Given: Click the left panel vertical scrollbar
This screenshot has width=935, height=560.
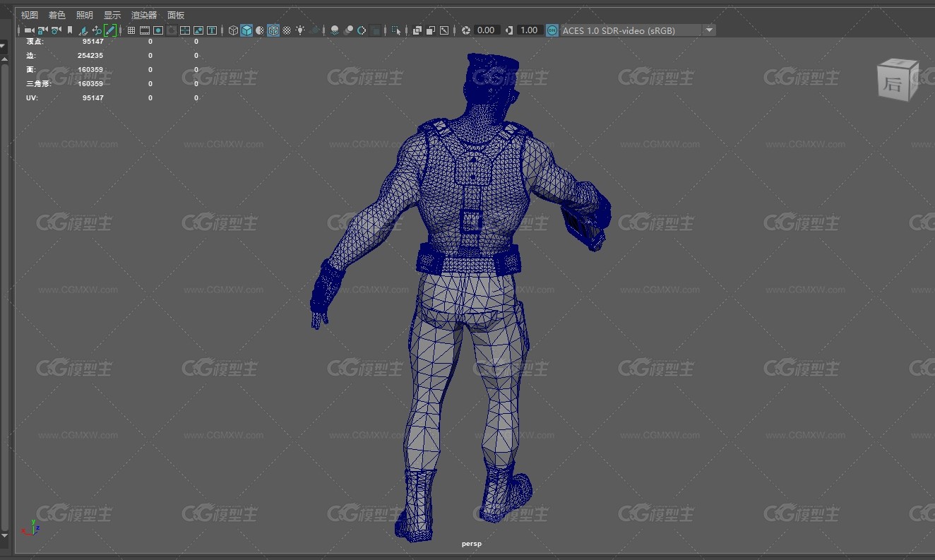Looking at the screenshot, I should click(x=4, y=297).
